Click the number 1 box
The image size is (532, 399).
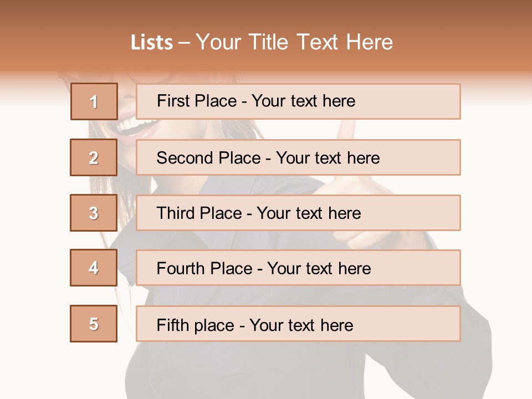tap(94, 101)
